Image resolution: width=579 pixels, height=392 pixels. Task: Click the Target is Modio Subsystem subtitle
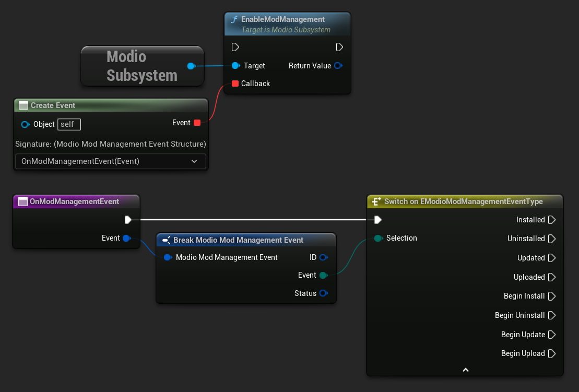tap(286, 30)
